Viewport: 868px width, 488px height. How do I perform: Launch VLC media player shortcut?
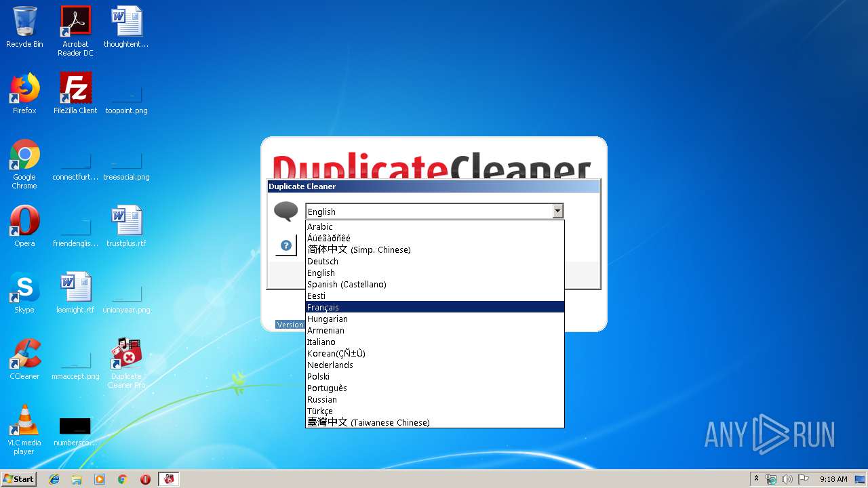24,430
